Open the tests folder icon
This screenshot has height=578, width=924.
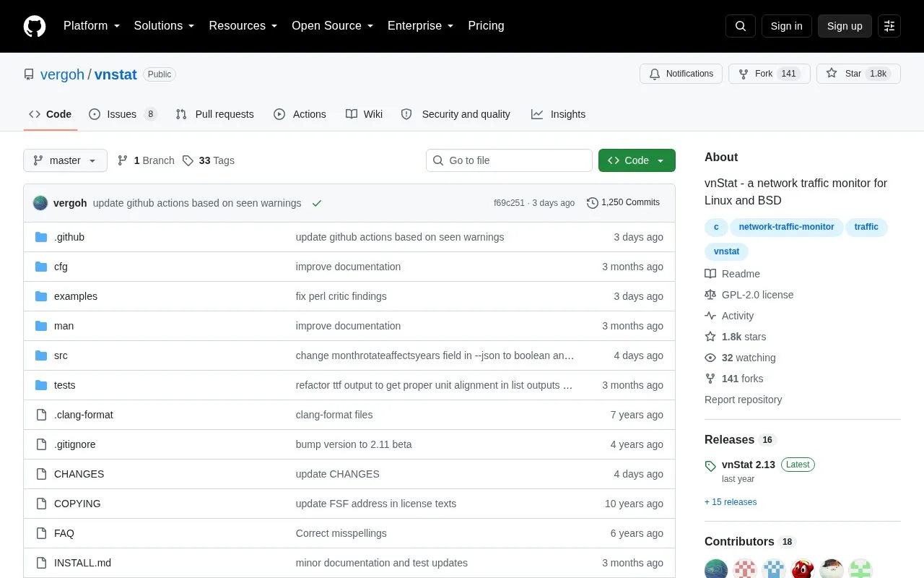pos(41,385)
